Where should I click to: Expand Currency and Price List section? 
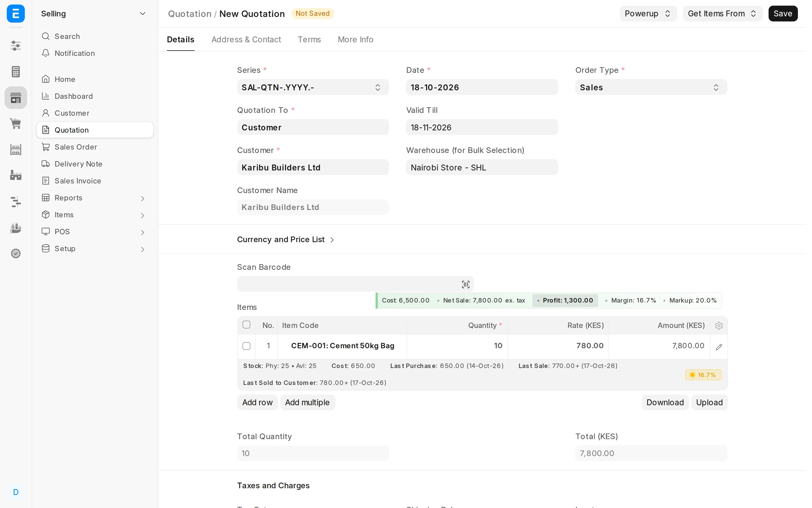286,239
